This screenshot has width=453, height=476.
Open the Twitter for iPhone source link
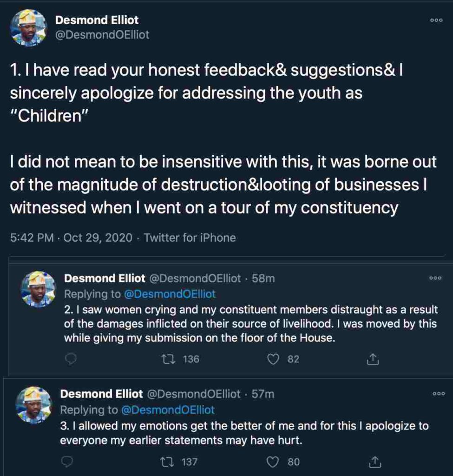tap(190, 238)
